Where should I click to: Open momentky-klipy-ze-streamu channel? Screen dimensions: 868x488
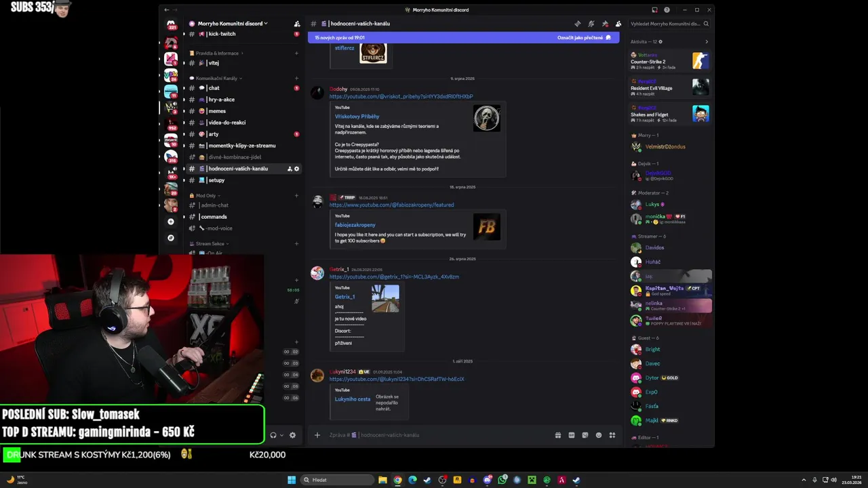tap(243, 146)
